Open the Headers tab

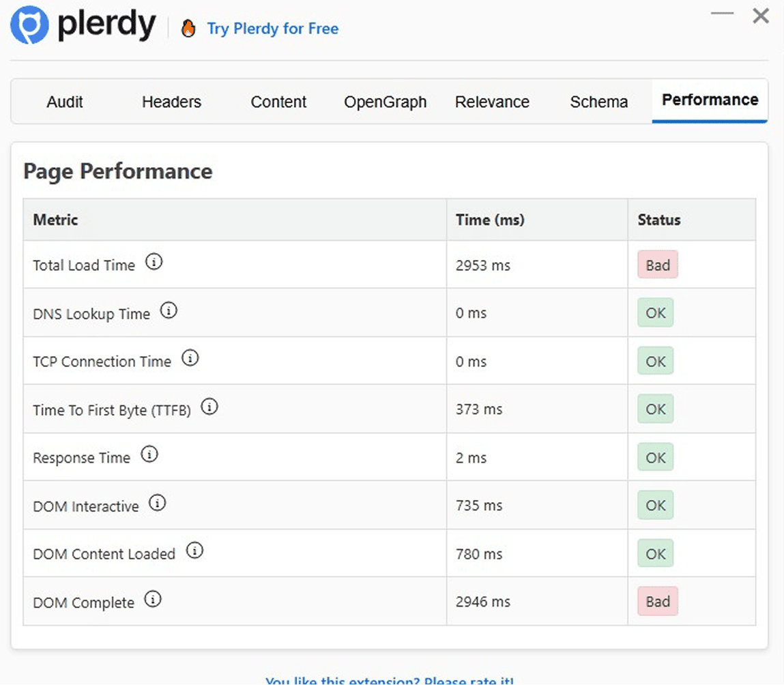[x=171, y=102]
